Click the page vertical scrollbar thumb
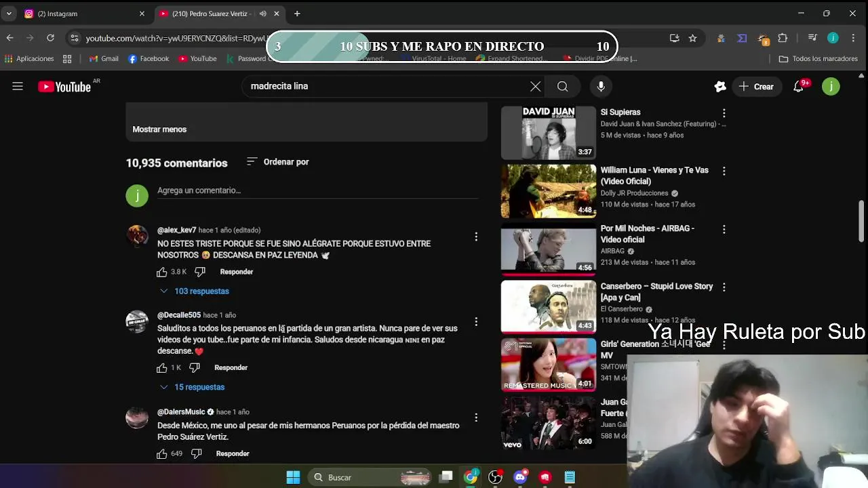This screenshot has height=488, width=868. click(862, 222)
